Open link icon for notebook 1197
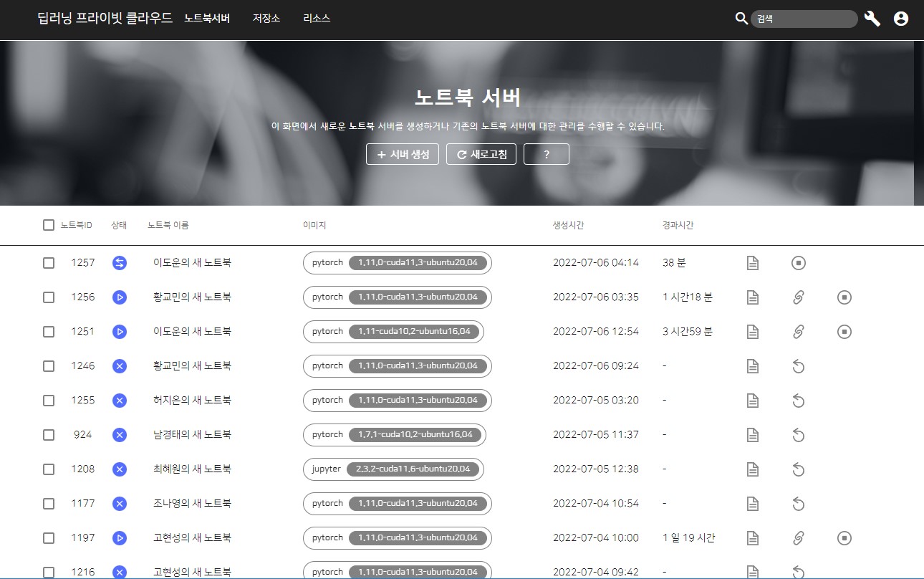This screenshot has width=924, height=579. [799, 538]
